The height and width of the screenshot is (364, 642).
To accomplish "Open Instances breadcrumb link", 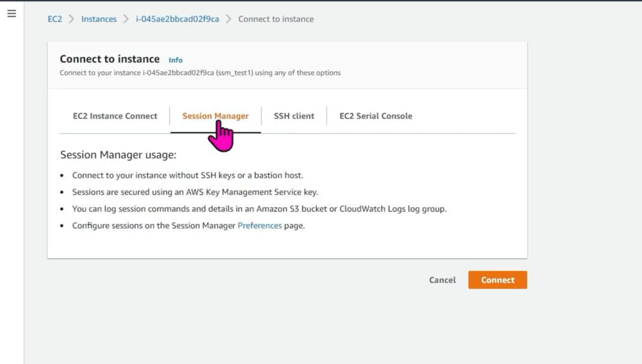I will pyautogui.click(x=99, y=19).
